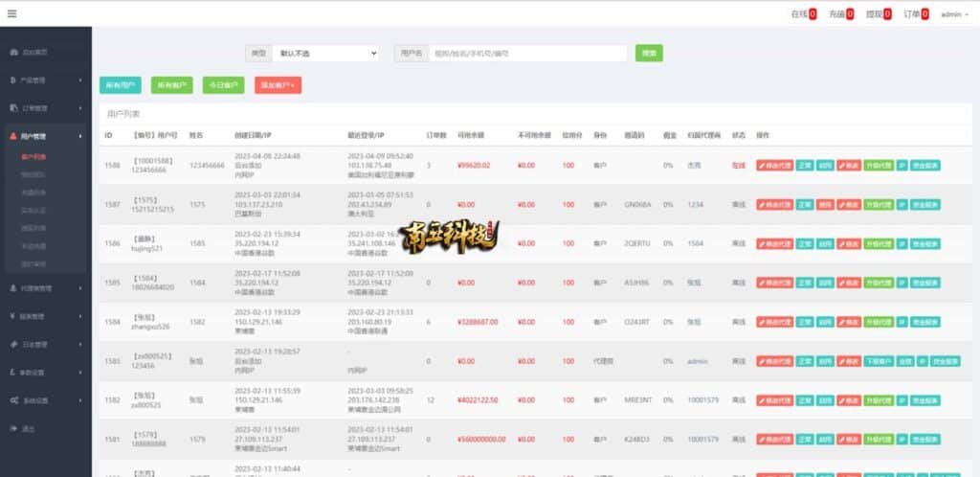This screenshot has width=980, height=477.
Task: Open the recharge counter in header
Action: pos(841,13)
